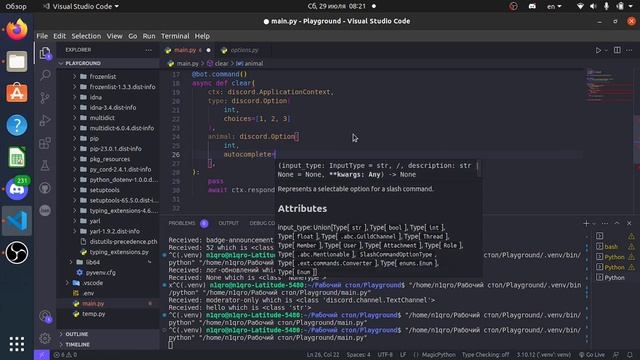Open terminal panel ellipsis menu

[604, 223]
